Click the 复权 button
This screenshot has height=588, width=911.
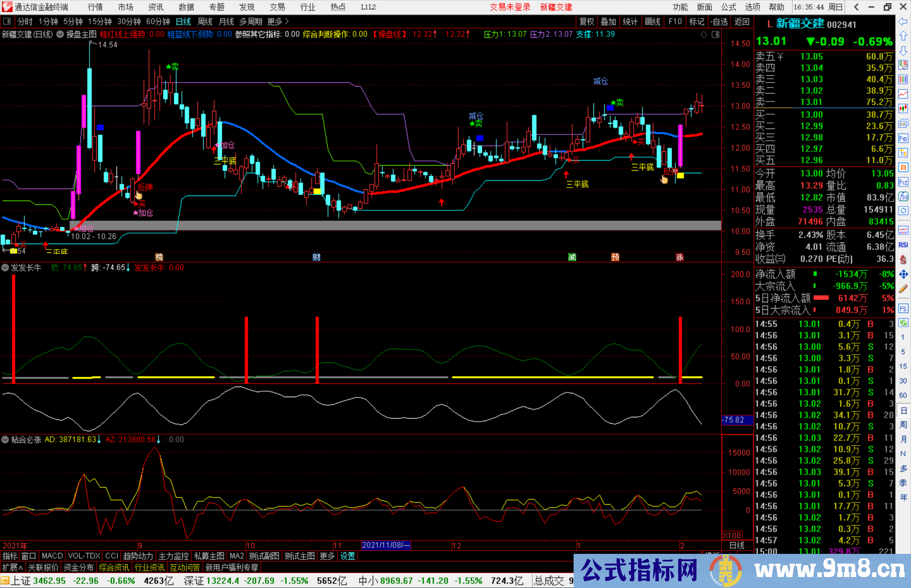pos(587,21)
